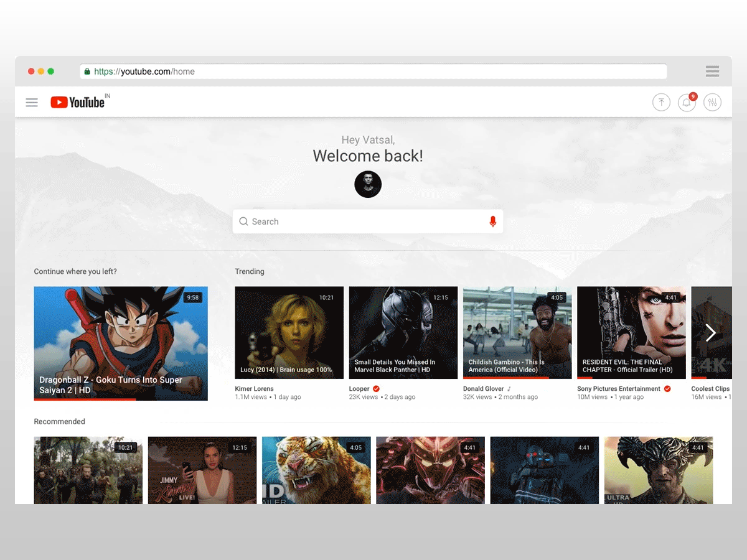The width and height of the screenshot is (747, 560).
Task: Click the Recommended section heading
Action: click(x=59, y=421)
